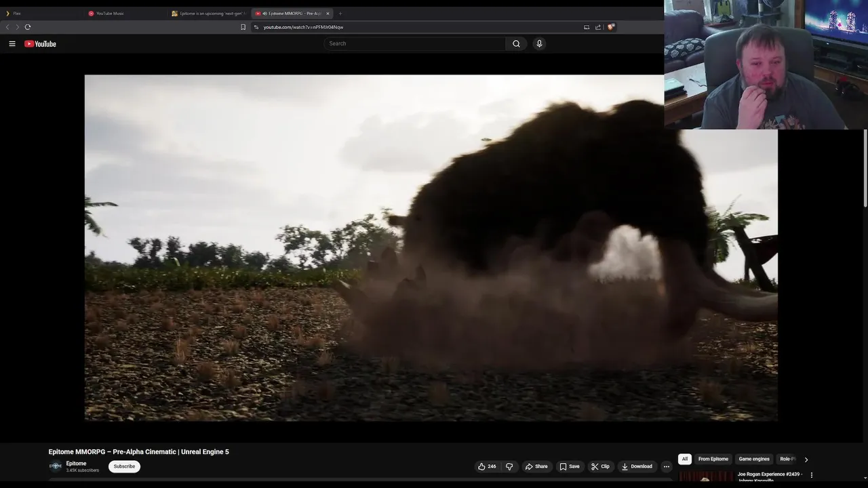The width and height of the screenshot is (868, 488).
Task: Click the video player showing the mammoth
Action: coord(431,247)
